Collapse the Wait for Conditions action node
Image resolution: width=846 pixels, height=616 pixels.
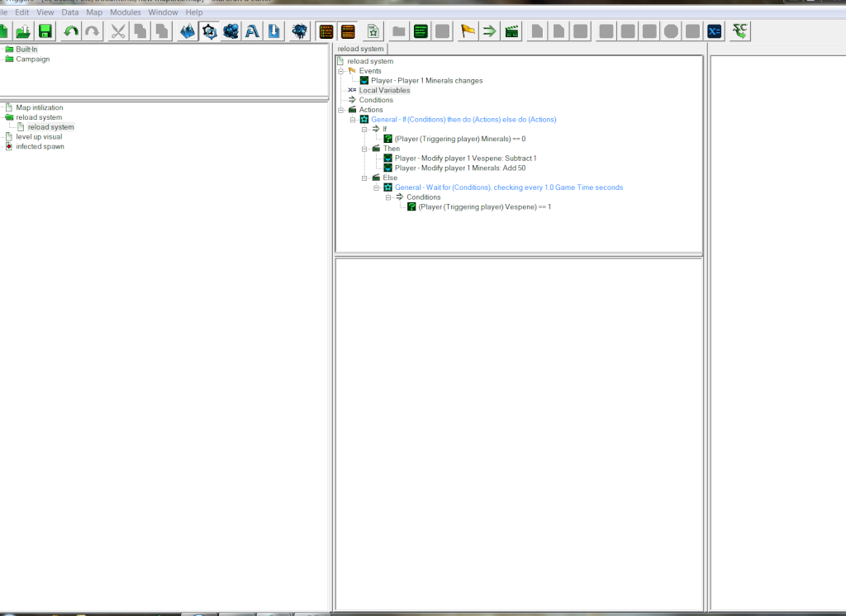pyautogui.click(x=377, y=187)
